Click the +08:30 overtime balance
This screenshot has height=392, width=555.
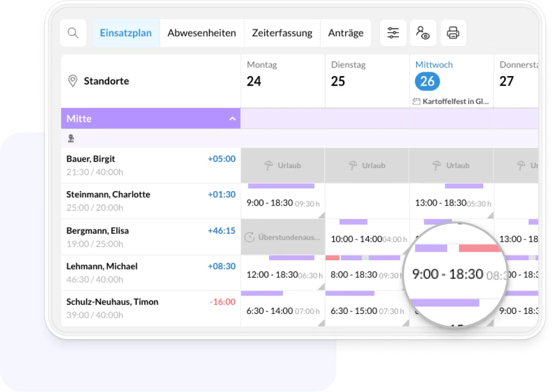coord(222,266)
